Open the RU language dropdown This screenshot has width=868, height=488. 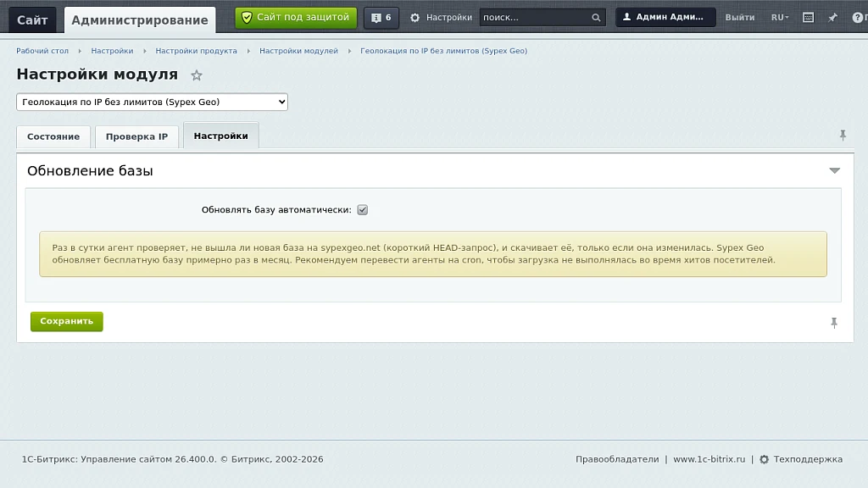[x=780, y=18]
